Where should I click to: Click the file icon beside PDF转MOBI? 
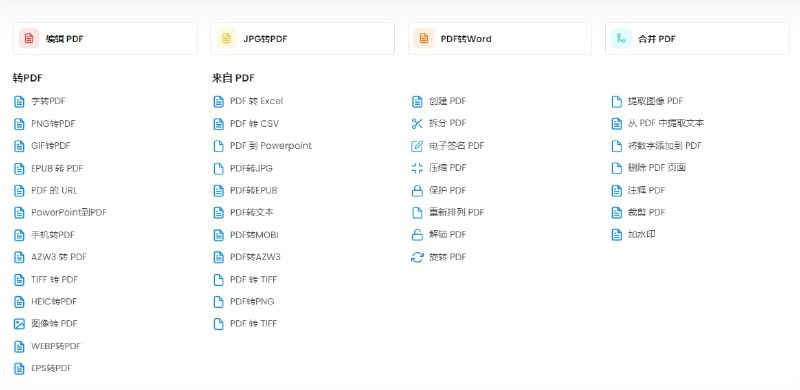click(x=218, y=235)
